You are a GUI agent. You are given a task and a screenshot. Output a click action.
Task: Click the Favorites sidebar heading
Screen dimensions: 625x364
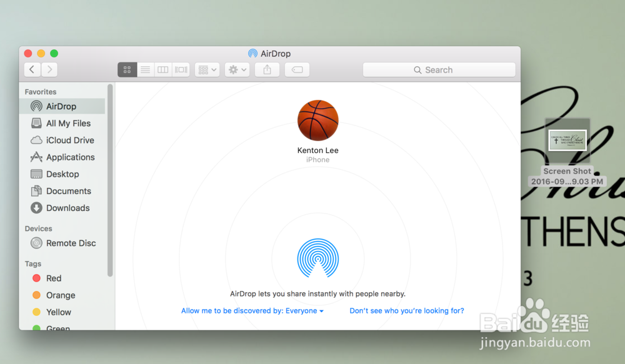point(41,92)
